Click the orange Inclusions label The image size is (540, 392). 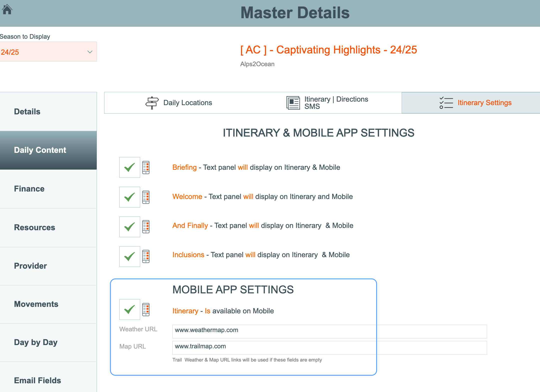click(x=188, y=255)
